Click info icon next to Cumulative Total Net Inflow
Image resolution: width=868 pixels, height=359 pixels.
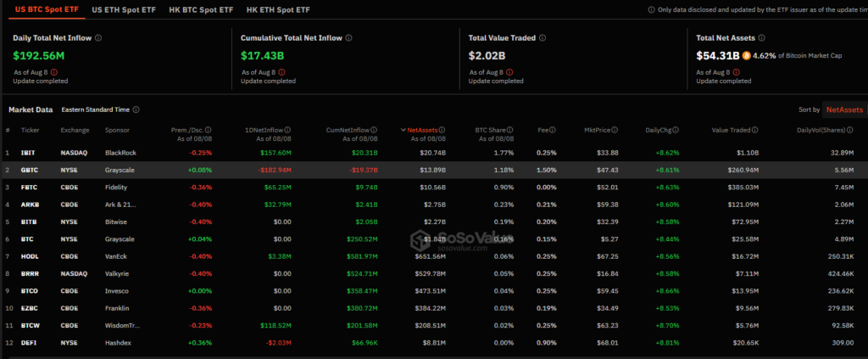tap(348, 38)
